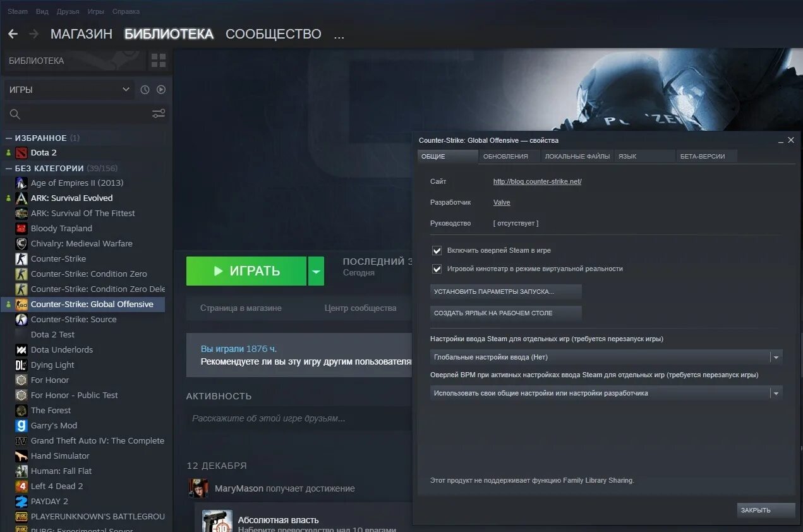Open the Steam menu
Image resolution: width=803 pixels, height=532 pixels.
[18, 11]
